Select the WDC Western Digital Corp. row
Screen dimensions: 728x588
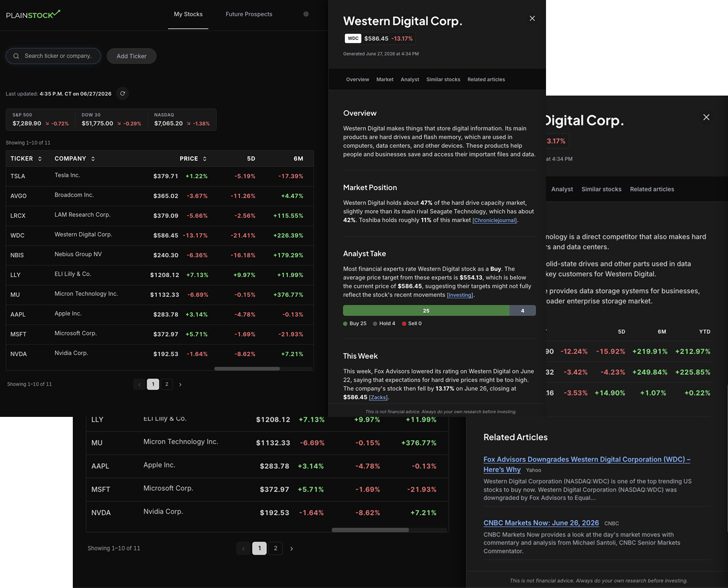[x=160, y=235]
